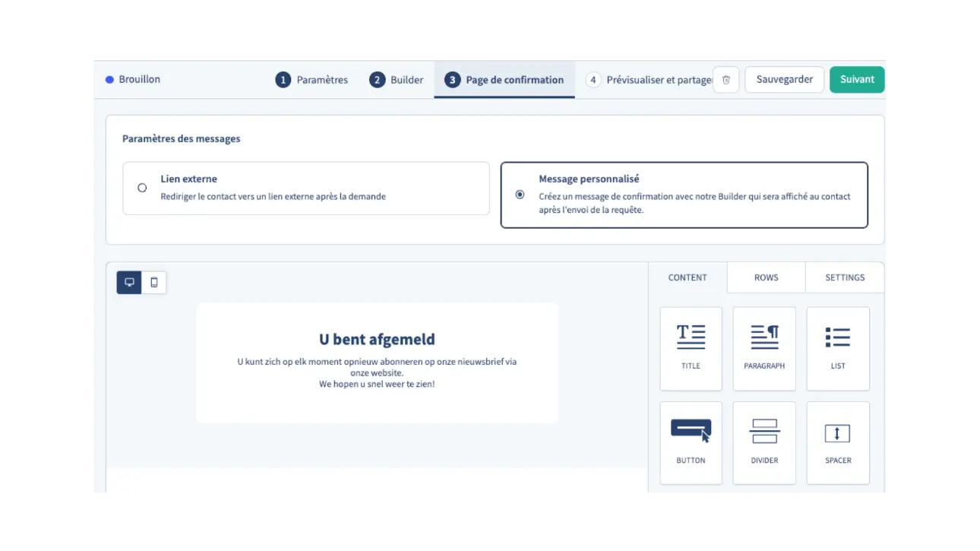
Task: Select the Paragraph content block
Action: click(x=764, y=348)
